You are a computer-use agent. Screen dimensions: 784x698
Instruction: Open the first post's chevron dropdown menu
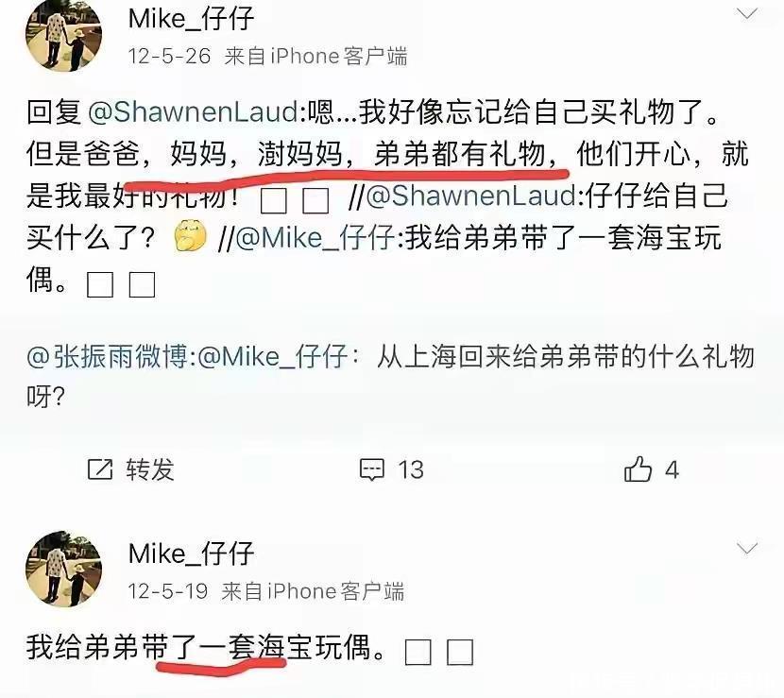(x=747, y=13)
